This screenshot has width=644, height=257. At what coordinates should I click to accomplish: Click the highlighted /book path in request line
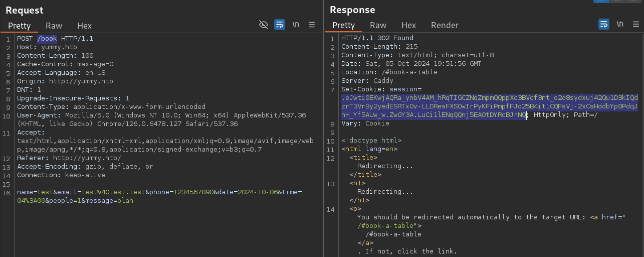pos(47,39)
